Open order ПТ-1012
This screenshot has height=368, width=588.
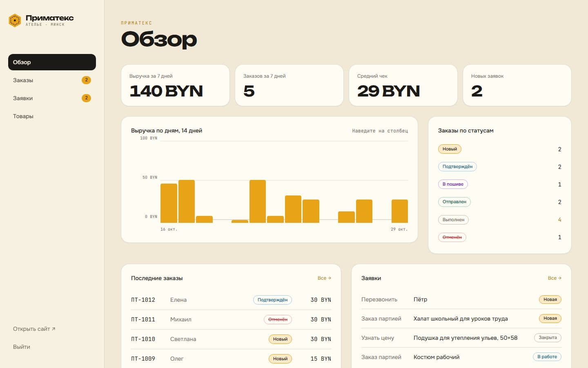pyautogui.click(x=231, y=300)
